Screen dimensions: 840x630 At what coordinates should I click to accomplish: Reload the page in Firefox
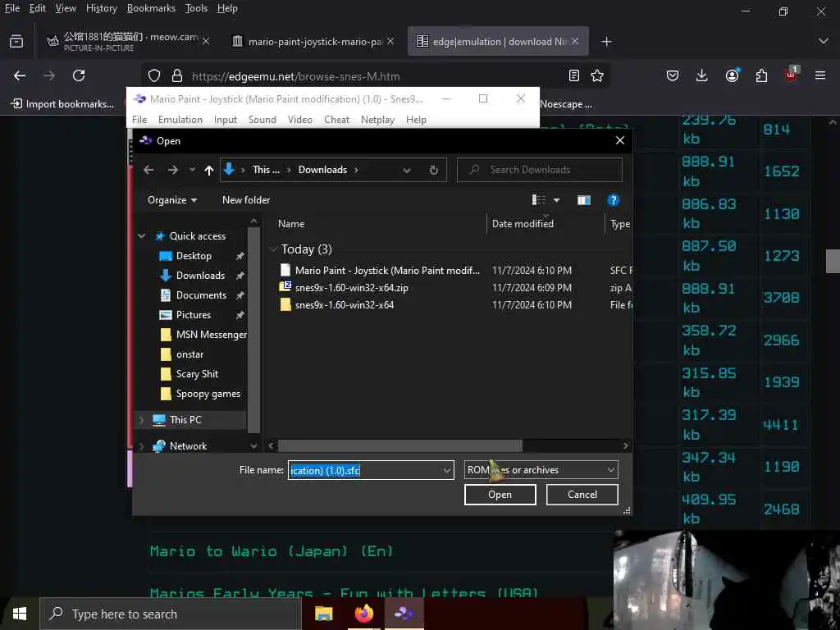pos(79,75)
